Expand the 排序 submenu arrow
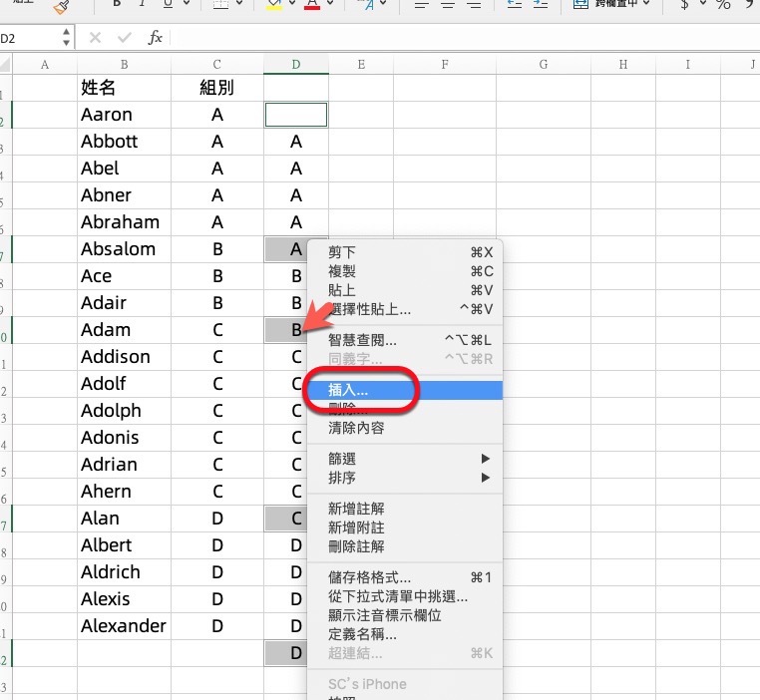This screenshot has height=700, width=760. (485, 478)
